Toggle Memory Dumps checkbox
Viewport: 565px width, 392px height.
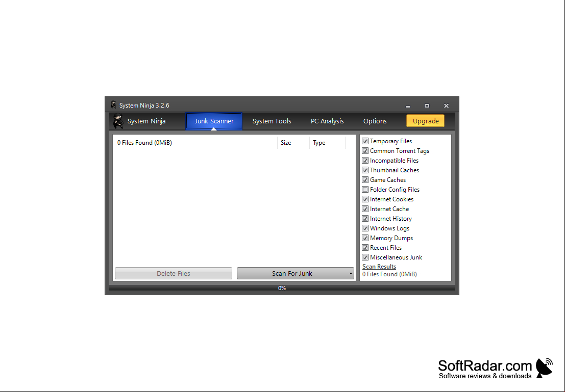pos(365,238)
